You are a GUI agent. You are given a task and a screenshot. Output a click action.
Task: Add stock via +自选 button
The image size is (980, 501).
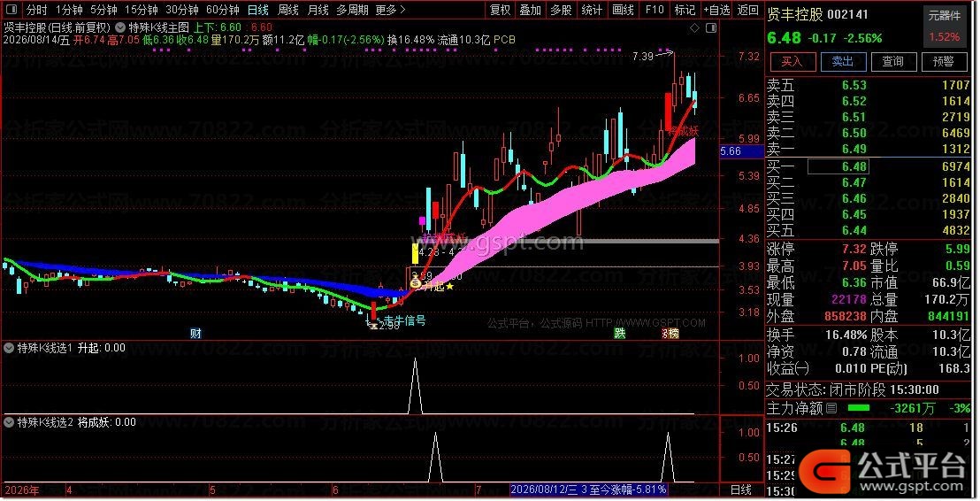[717, 10]
